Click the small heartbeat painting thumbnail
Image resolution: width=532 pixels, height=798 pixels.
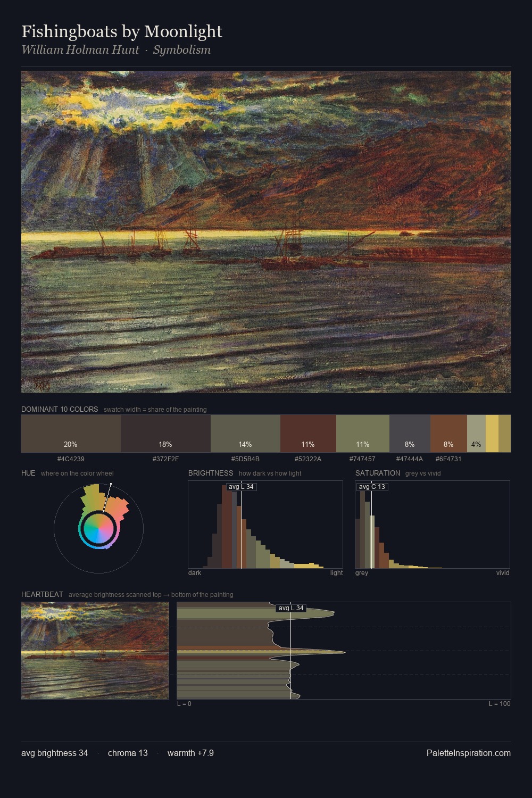[95, 651]
